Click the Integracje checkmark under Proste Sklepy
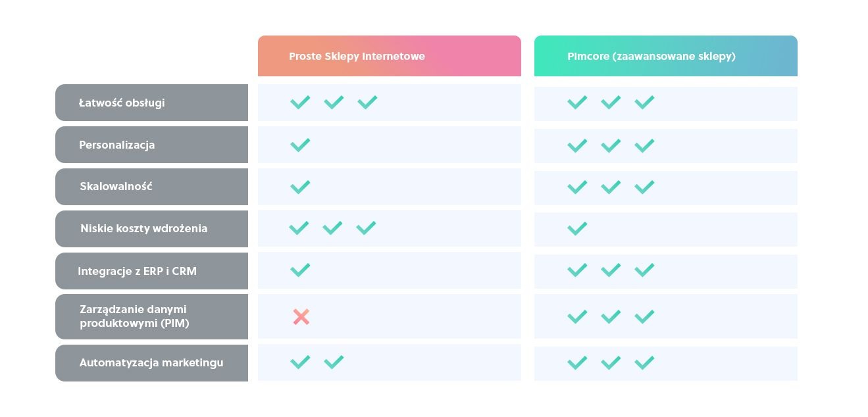The height and width of the screenshot is (417, 868). pos(300,270)
